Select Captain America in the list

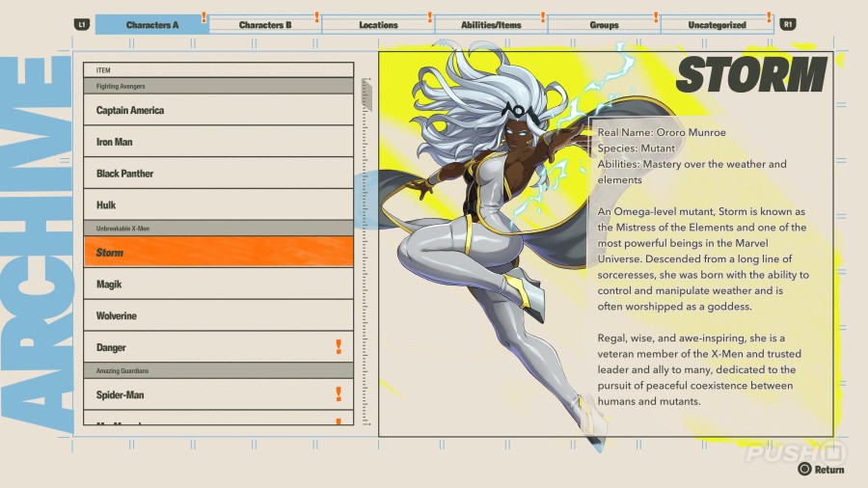click(218, 110)
